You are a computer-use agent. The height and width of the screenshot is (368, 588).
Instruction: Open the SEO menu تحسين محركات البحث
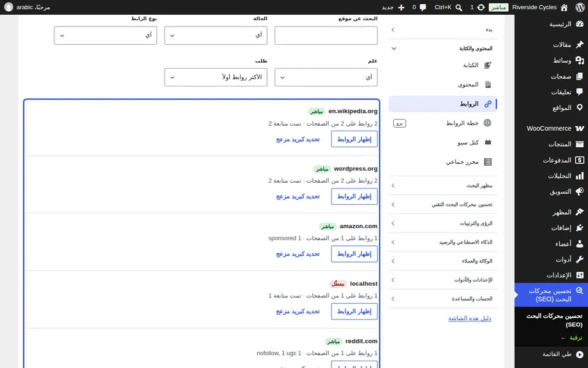coord(551,295)
